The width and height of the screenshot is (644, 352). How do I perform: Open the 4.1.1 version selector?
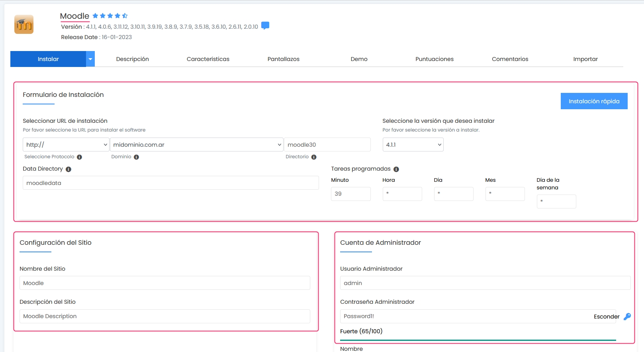point(413,145)
